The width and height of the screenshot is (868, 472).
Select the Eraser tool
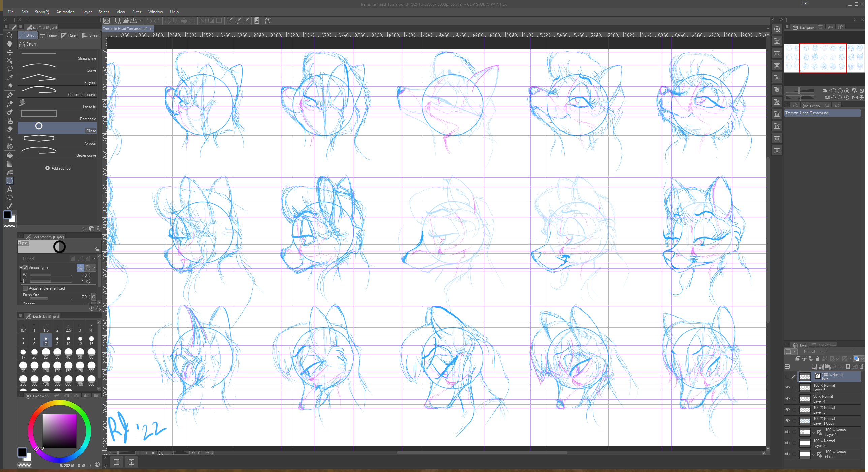10,129
